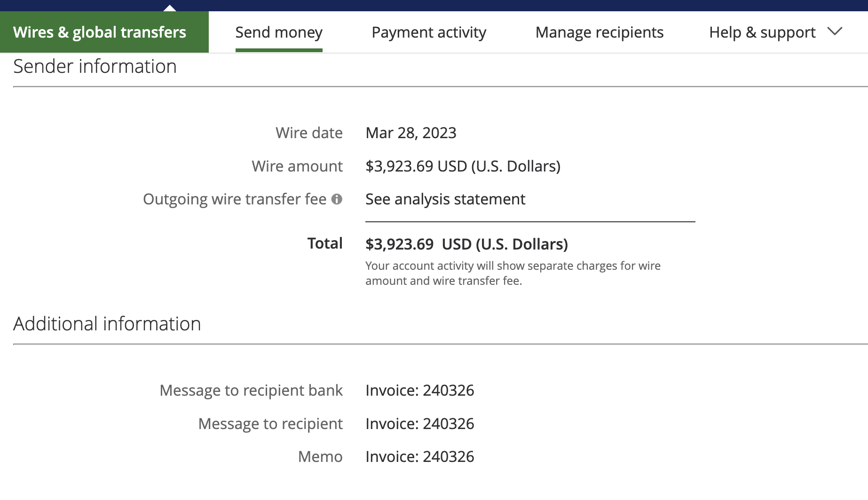Screen dimensions: 868x500
Task: Click the outgoing wire transfer fee info icon
Action: pos(337,199)
